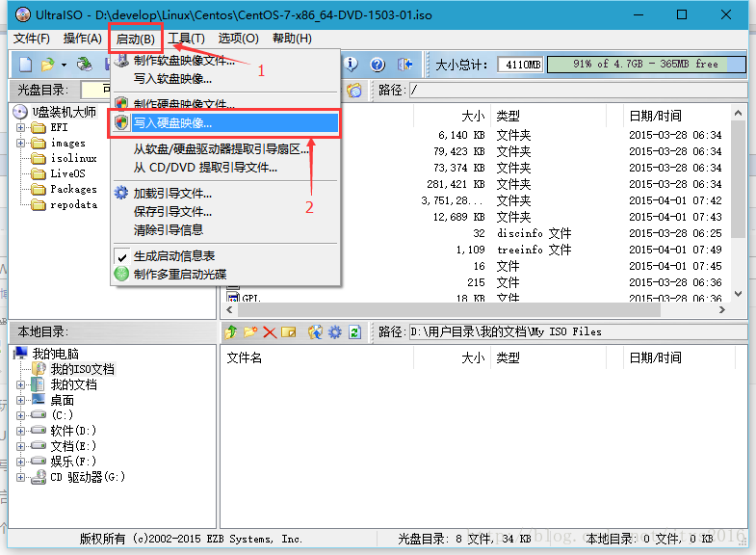The width and height of the screenshot is (756, 555).
Task: Click the Add files icon in local toolbar
Action: coord(315,331)
